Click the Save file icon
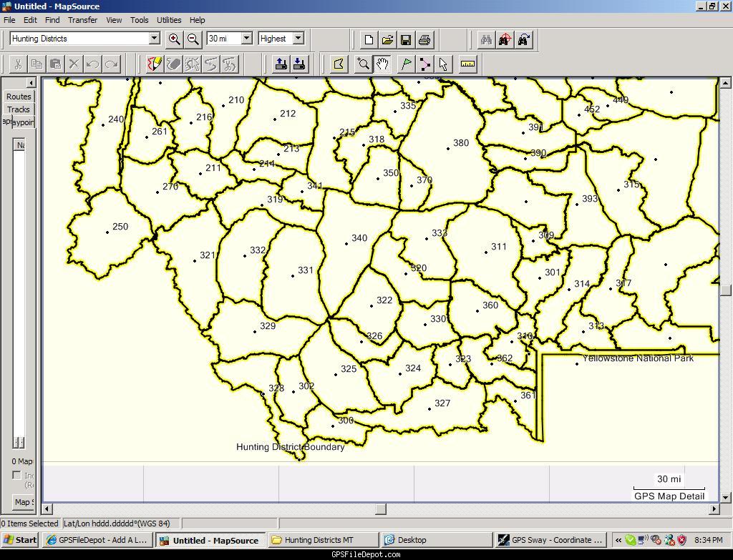This screenshot has width=733, height=560. coord(406,39)
